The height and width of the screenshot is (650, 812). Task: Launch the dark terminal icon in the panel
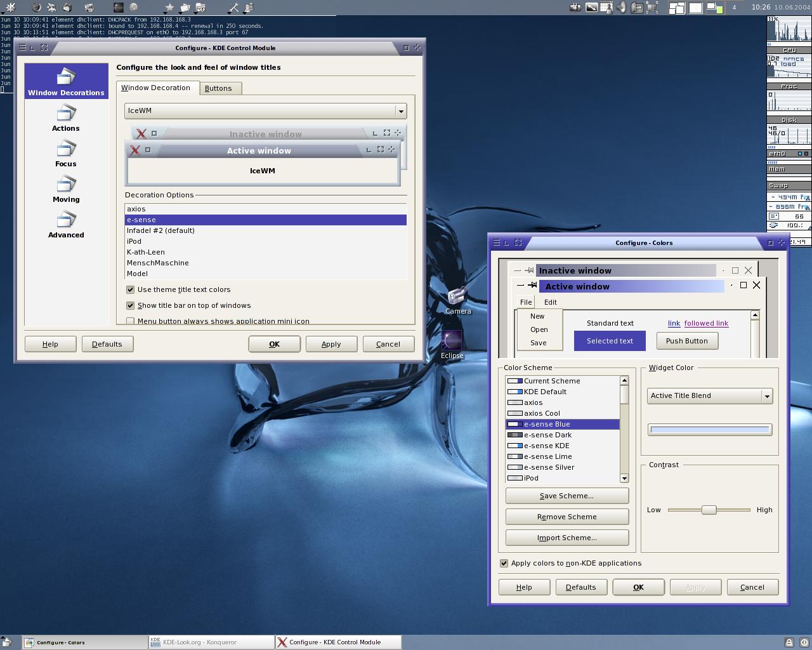119,8
